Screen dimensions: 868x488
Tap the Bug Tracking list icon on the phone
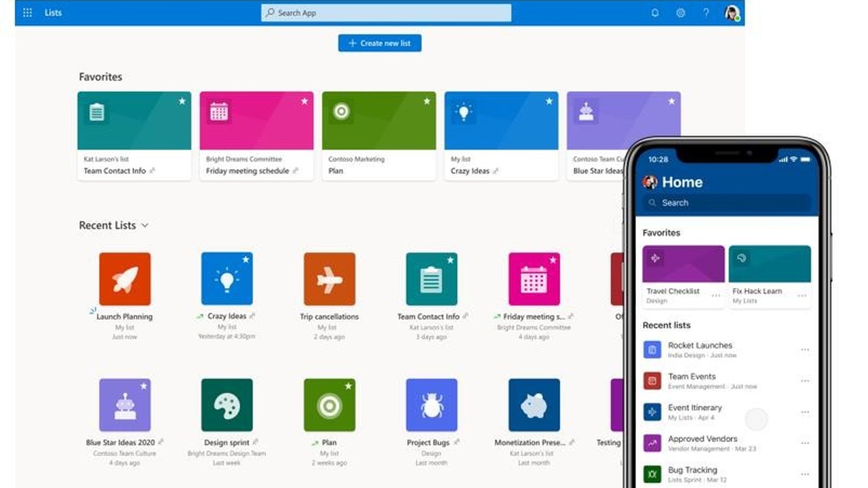tap(652, 474)
